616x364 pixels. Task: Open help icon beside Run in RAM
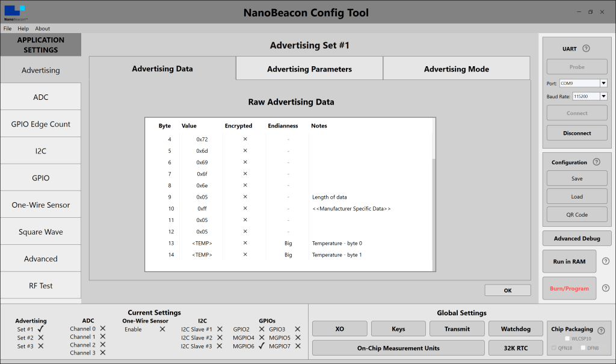tap(606, 261)
